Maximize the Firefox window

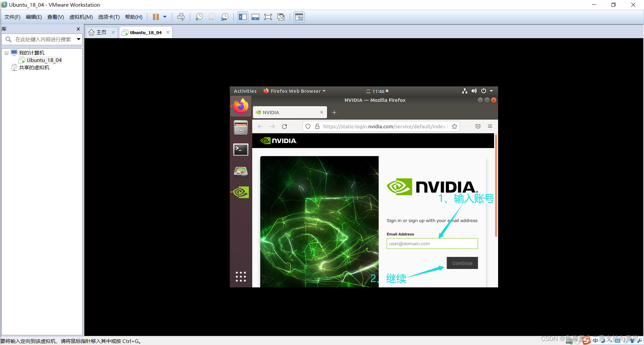[x=487, y=100]
